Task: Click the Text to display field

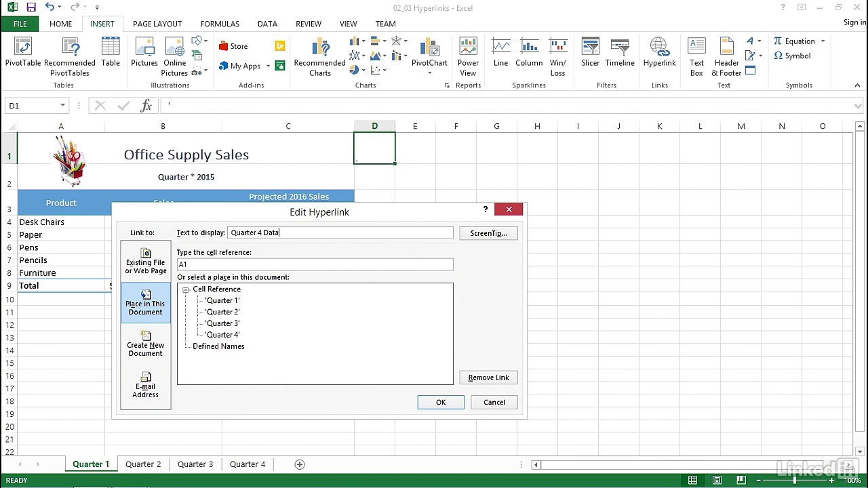Action: coord(340,232)
